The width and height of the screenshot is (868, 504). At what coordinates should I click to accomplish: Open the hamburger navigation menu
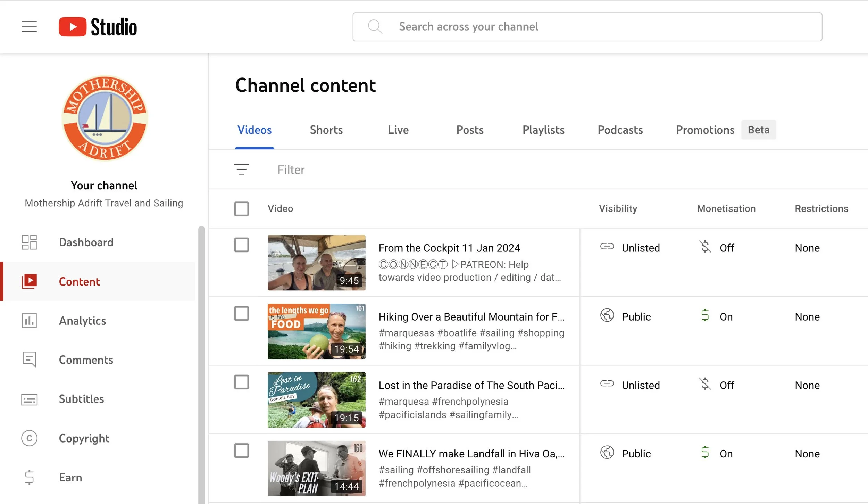29,27
